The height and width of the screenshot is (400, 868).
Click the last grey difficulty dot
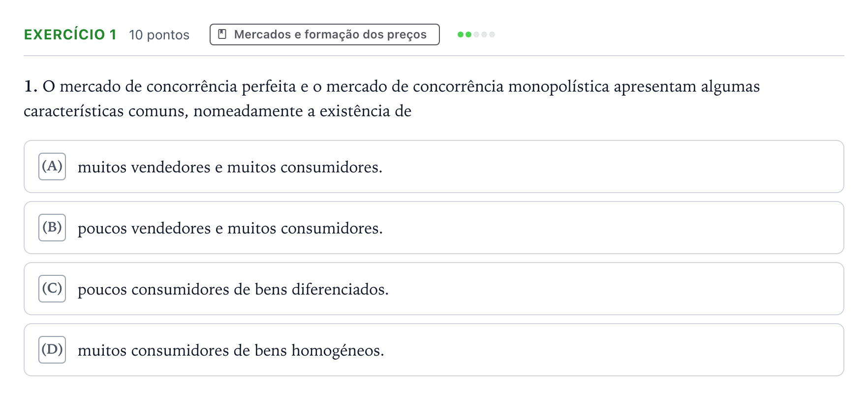(x=492, y=34)
